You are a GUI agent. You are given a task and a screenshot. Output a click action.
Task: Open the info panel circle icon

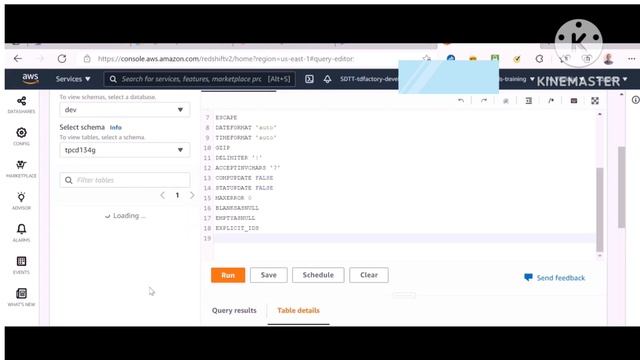tap(636, 100)
